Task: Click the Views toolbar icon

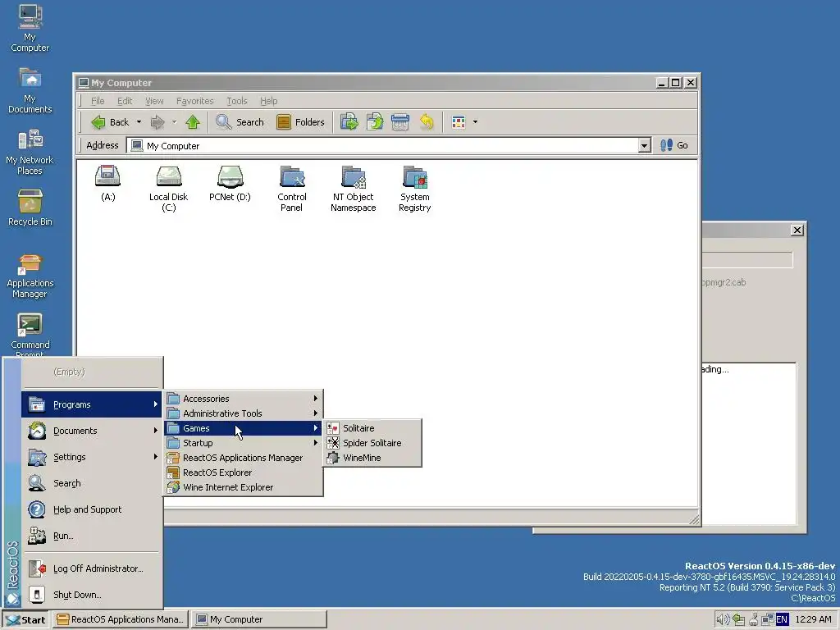Action: [x=459, y=122]
